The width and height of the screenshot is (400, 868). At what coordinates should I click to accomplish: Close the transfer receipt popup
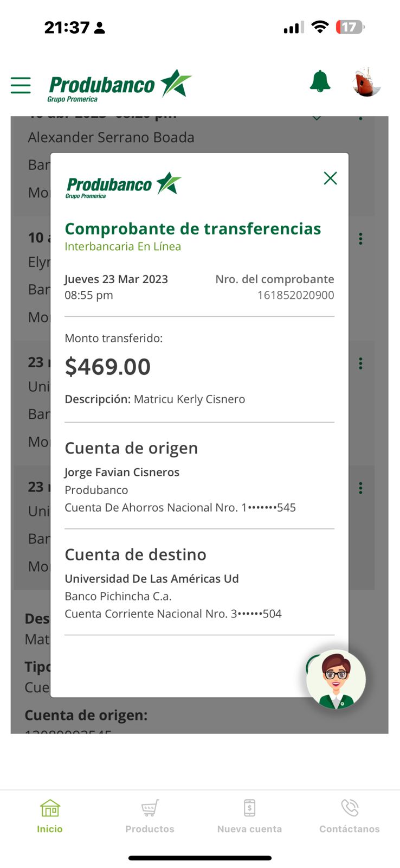[330, 178]
